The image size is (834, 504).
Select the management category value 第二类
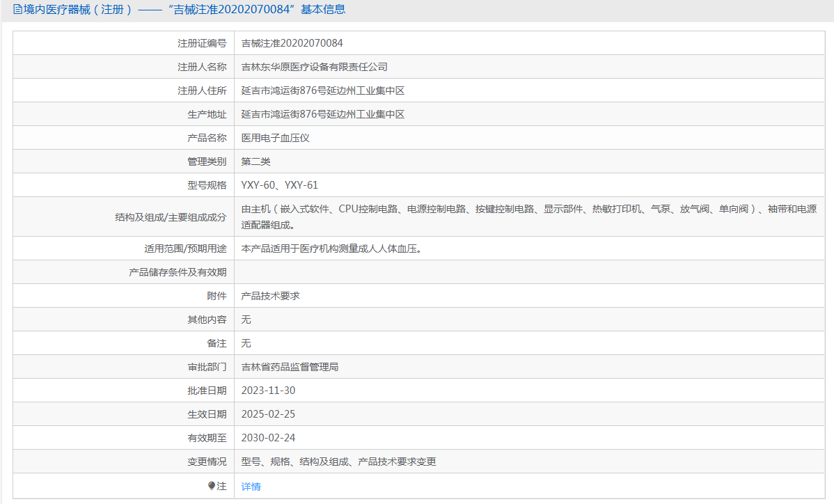pos(255,162)
